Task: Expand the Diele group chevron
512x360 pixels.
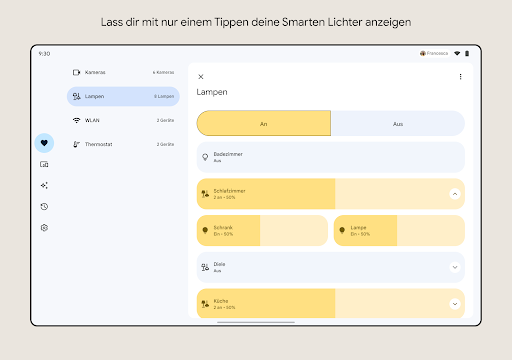Action: point(455,267)
